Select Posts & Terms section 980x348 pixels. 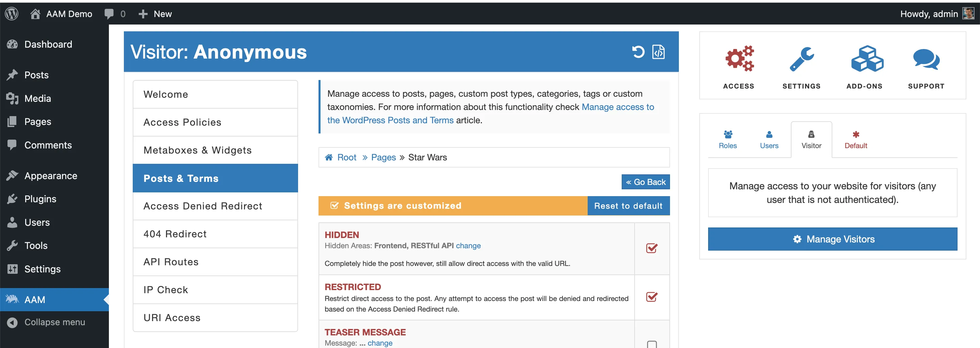215,178
